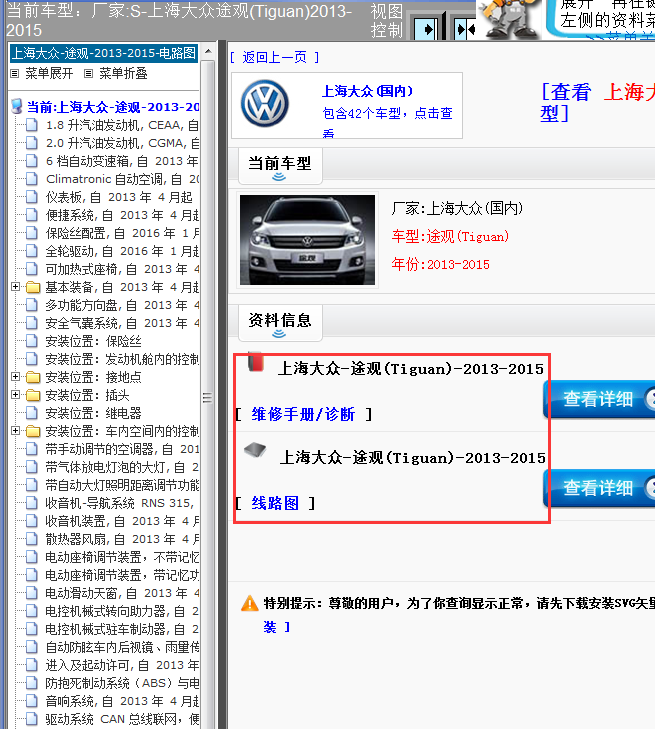Open the Tiguan car photo thumbnail
The width and height of the screenshot is (655, 729).
point(307,240)
